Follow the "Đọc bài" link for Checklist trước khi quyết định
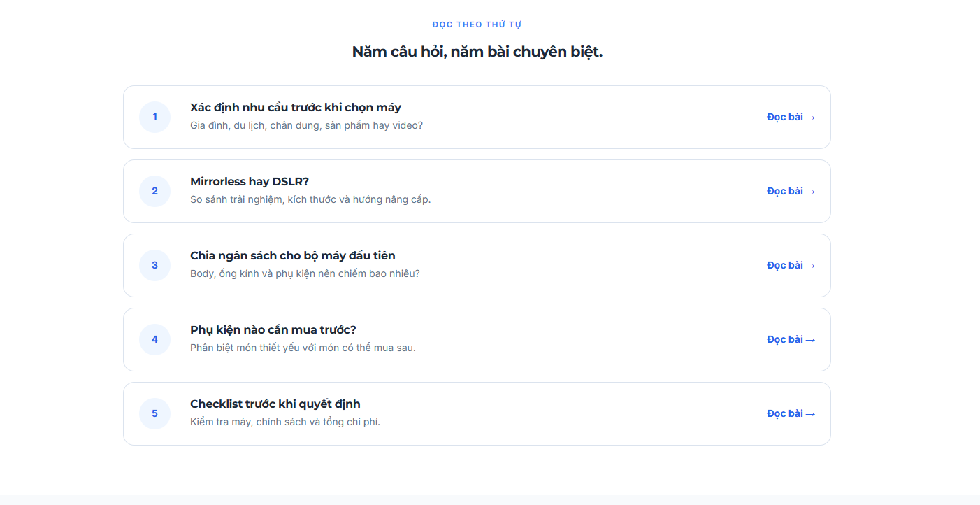Image resolution: width=980 pixels, height=505 pixels. pos(791,413)
